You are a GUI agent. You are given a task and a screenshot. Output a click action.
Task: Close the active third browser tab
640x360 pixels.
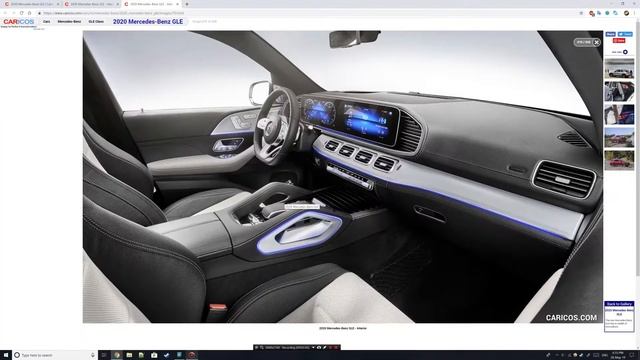[x=178, y=4]
